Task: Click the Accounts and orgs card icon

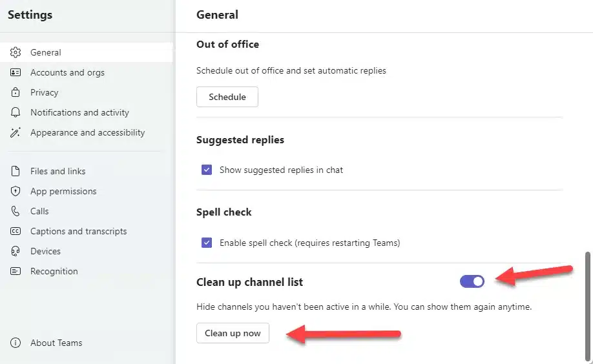Action: [x=16, y=72]
